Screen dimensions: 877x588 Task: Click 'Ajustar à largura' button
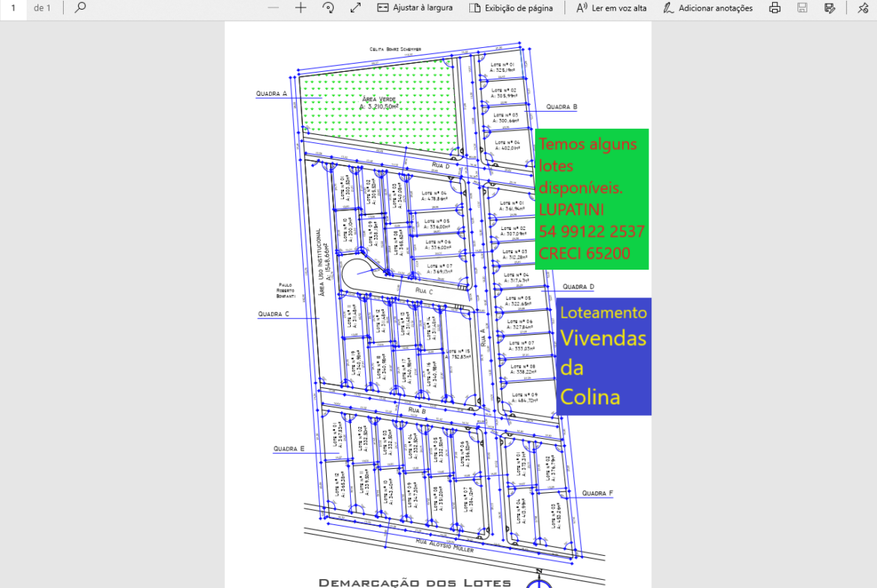[x=415, y=8]
